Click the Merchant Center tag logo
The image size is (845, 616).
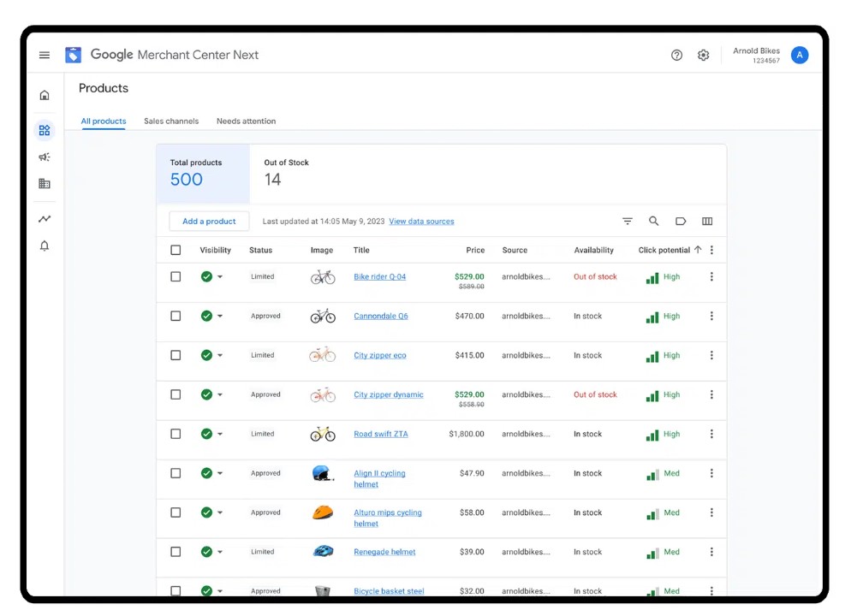point(74,55)
